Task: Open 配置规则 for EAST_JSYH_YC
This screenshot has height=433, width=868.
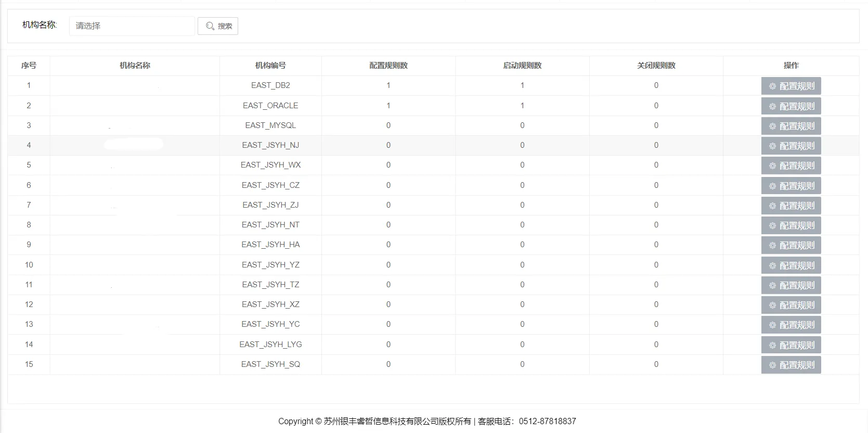Action: pos(791,325)
